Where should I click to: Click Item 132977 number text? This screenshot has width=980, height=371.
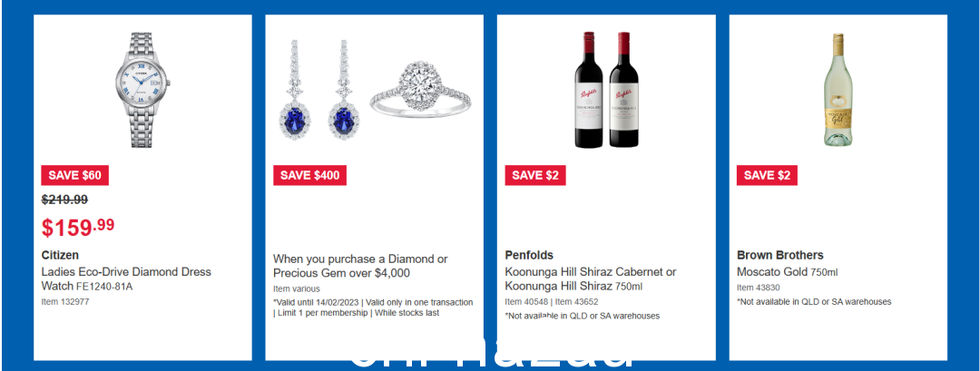click(64, 302)
